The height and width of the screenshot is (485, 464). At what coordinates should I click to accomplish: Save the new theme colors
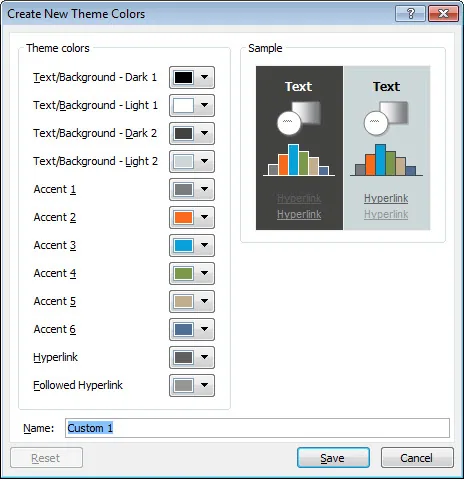333,458
